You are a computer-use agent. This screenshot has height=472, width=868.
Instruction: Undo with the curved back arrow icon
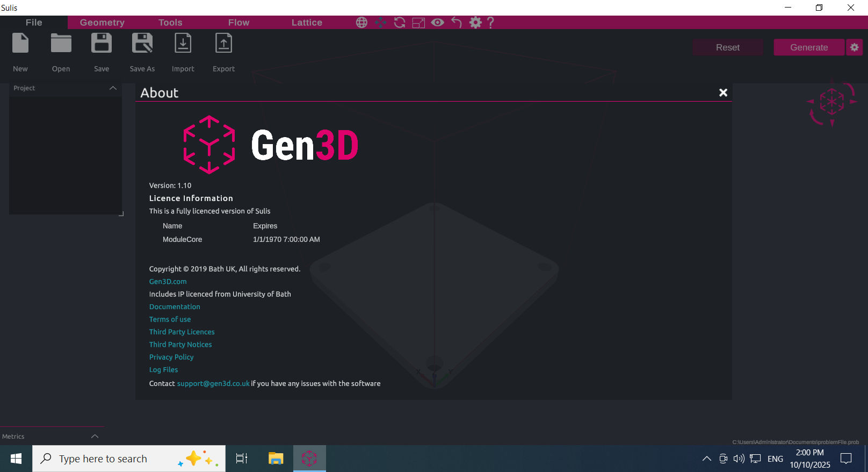457,22
